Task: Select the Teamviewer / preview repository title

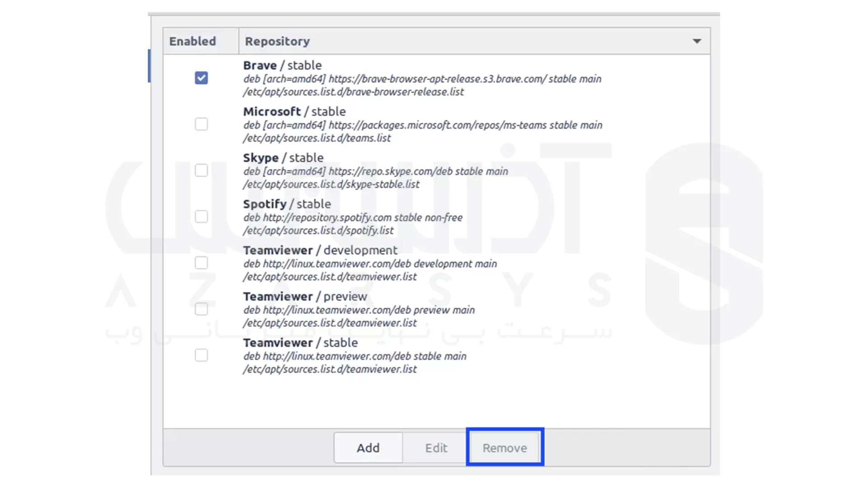Action: (x=305, y=296)
